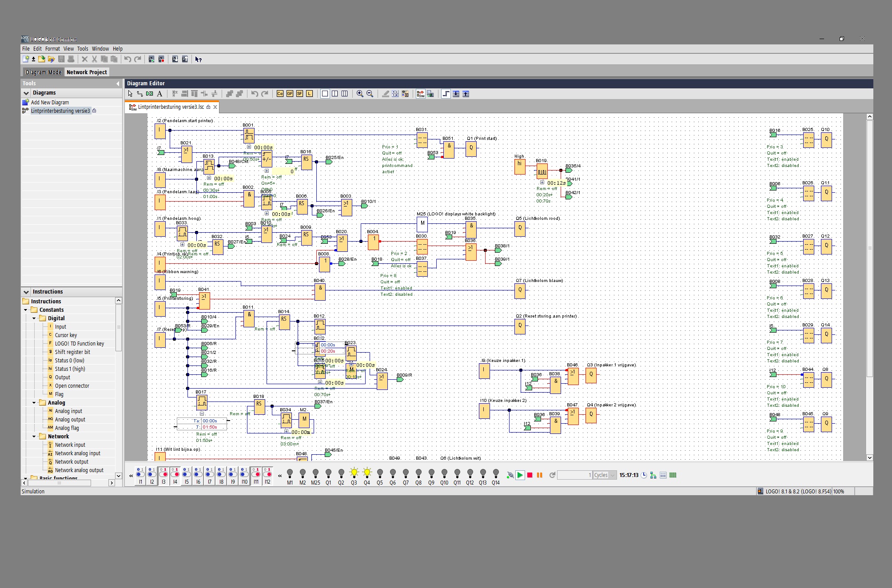This screenshot has width=892, height=588.
Task: Select Cursor key in instructions tree
Action: click(x=66, y=335)
